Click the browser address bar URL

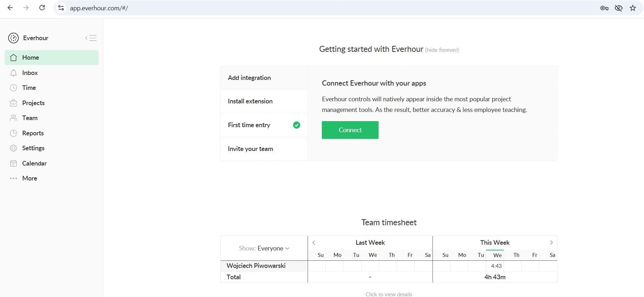tap(99, 8)
